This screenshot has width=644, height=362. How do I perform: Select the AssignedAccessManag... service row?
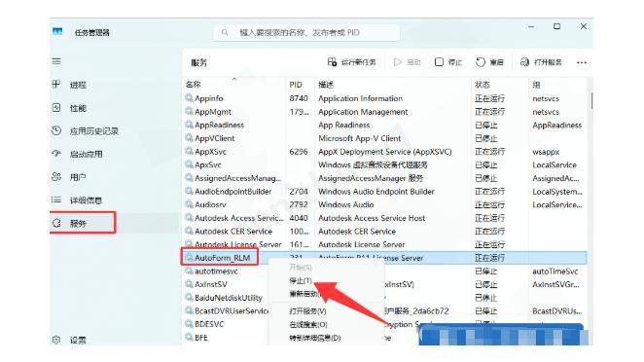click(385, 178)
